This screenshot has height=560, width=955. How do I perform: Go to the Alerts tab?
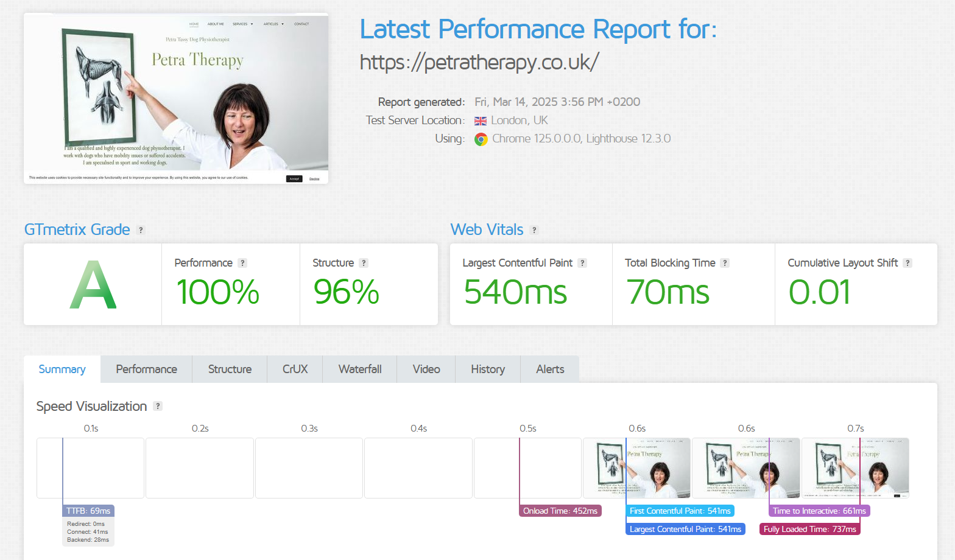pyautogui.click(x=550, y=369)
